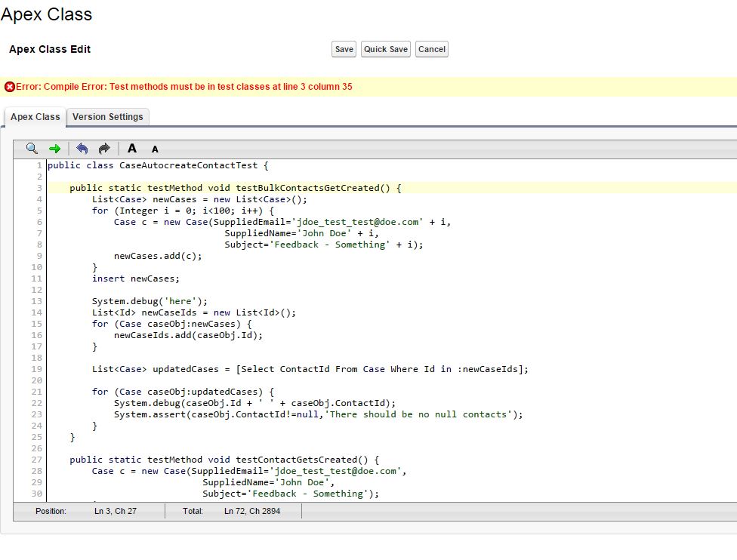Screen dimensions: 737x560
Task: Click line number 27 in the gutter
Action: point(37,460)
